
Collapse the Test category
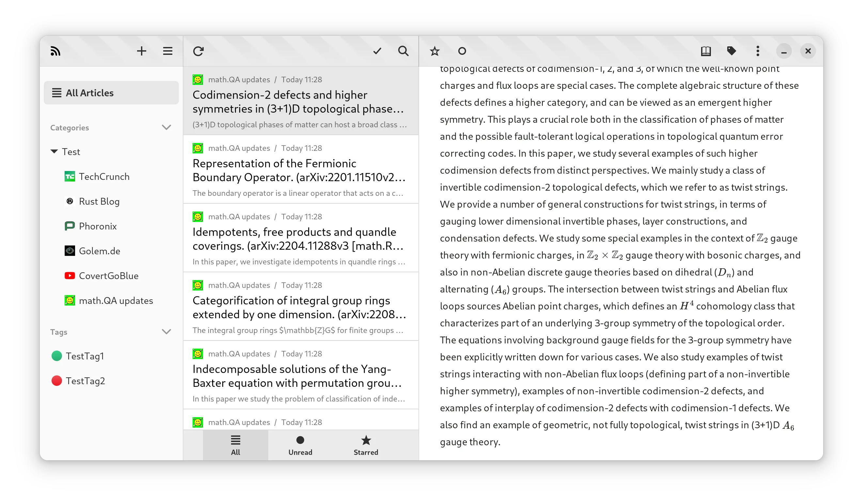tap(54, 151)
